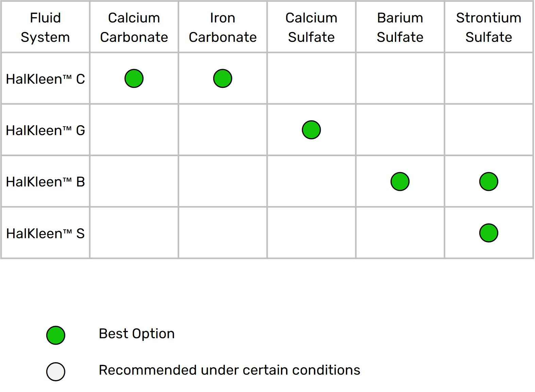The width and height of the screenshot is (535, 392).
Task: Select the Strontium Sulfate column header
Action: pos(489,27)
